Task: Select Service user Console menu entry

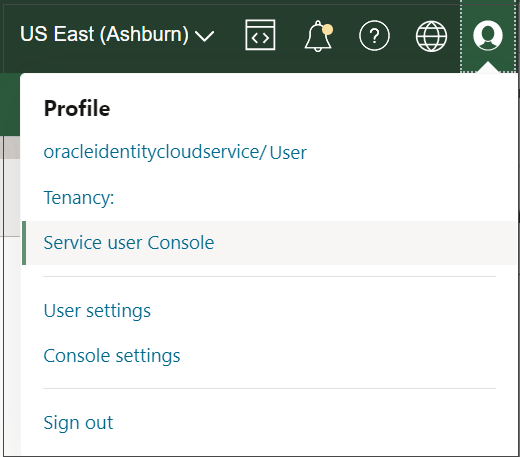Action: click(x=269, y=243)
